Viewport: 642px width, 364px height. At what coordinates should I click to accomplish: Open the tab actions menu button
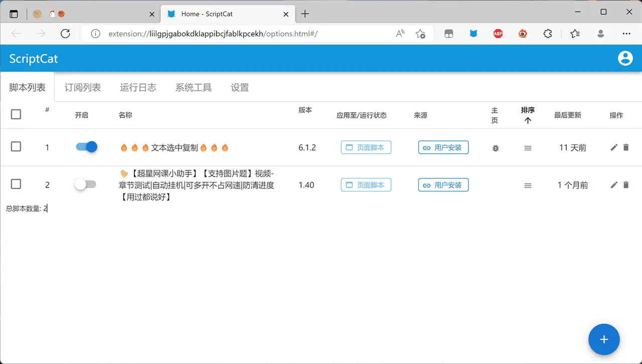coord(14,14)
